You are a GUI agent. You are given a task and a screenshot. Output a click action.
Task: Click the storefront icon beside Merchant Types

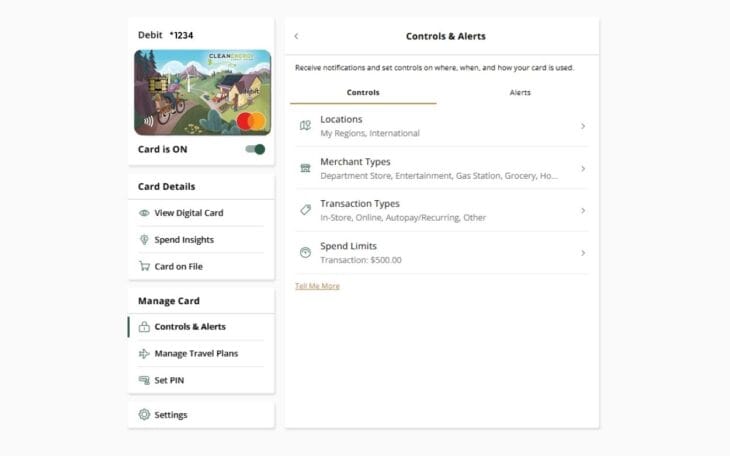[x=305, y=168]
